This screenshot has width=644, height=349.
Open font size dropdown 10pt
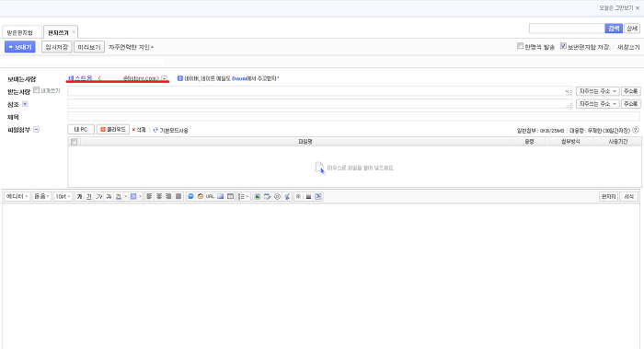[x=63, y=197]
